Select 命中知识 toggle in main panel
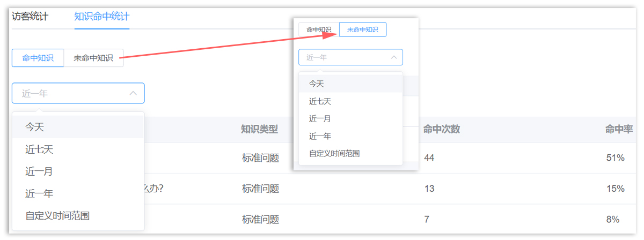The height and width of the screenshot is (240, 644). pos(38,58)
